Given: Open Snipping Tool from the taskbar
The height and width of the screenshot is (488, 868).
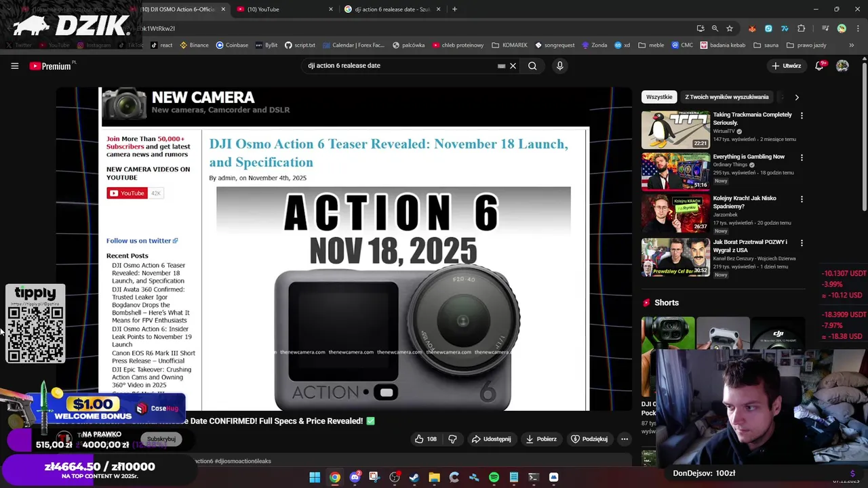Looking at the screenshot, I should pos(374,477).
